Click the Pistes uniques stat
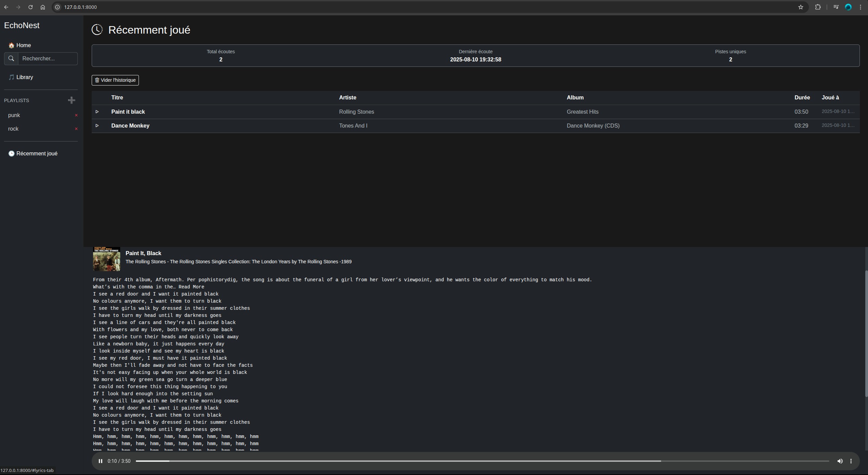868x475 pixels. 730,56
